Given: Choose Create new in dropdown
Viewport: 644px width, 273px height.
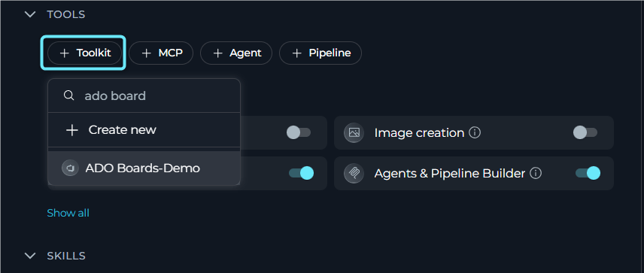Looking at the screenshot, I should coord(144,129).
